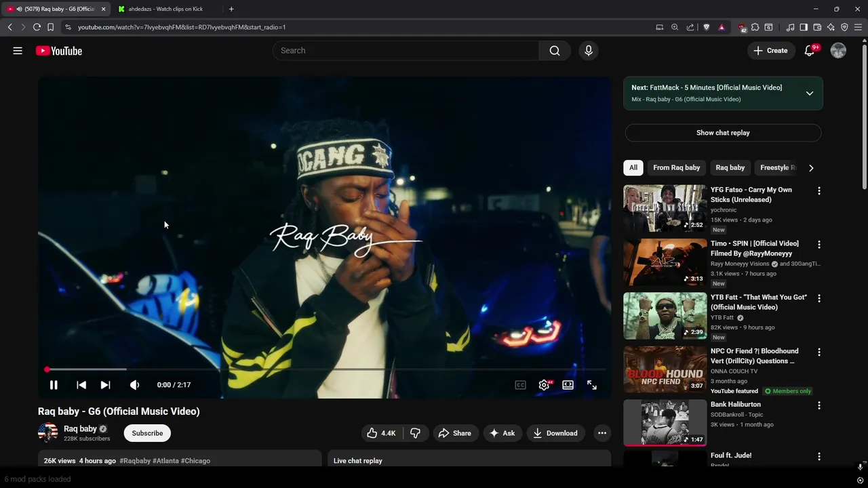Viewport: 868px width, 488px height.
Task: Open options for YTB Fatt video
Action: 818,298
